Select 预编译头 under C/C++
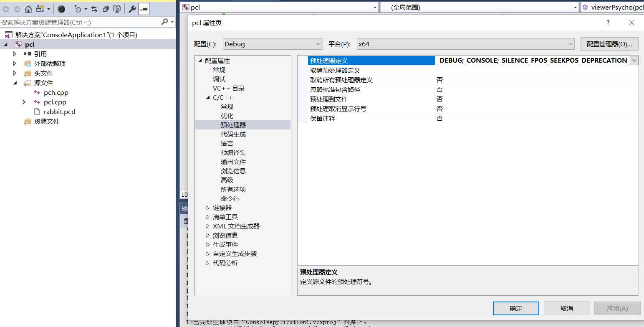Viewport: 644px width, 327px height. [x=233, y=152]
